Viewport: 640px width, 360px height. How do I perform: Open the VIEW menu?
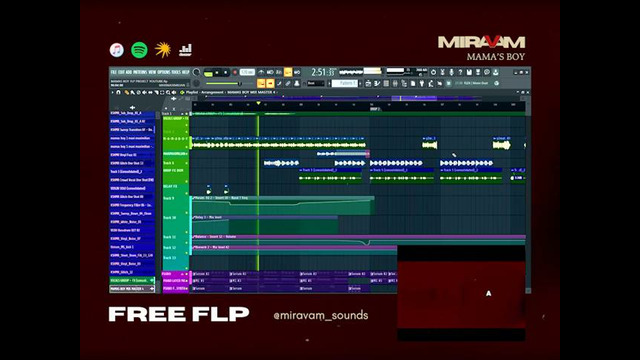(x=152, y=72)
